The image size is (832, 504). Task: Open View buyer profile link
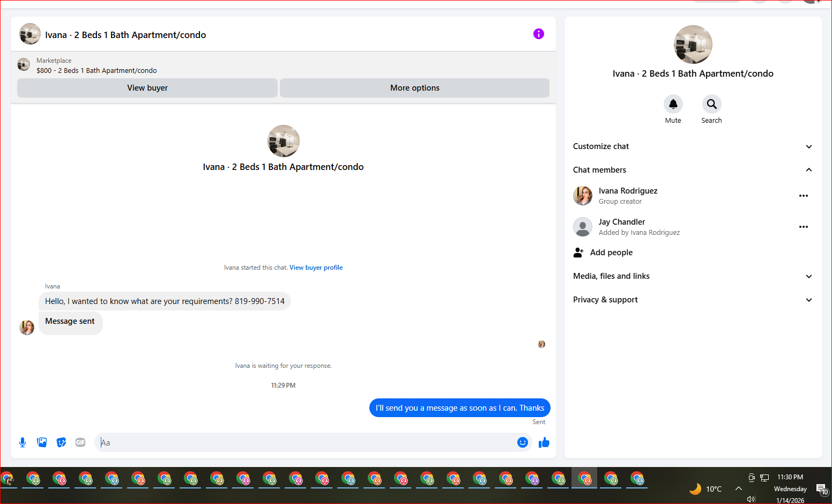click(x=316, y=268)
